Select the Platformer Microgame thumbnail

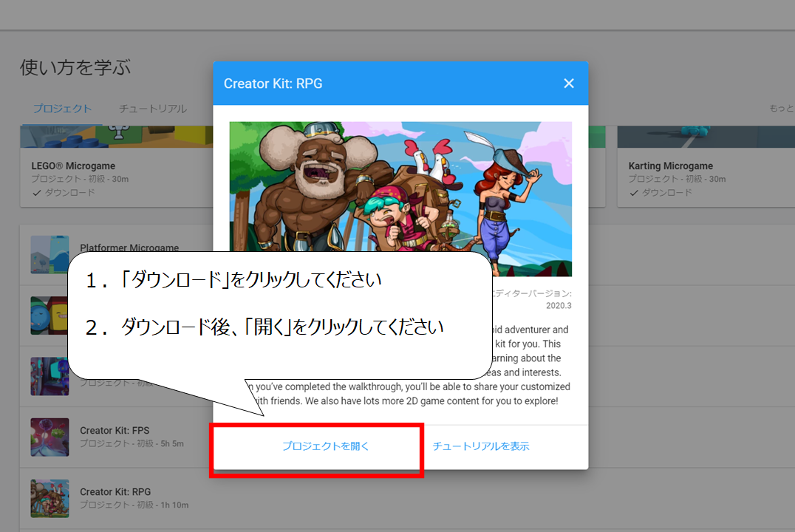coord(50,255)
